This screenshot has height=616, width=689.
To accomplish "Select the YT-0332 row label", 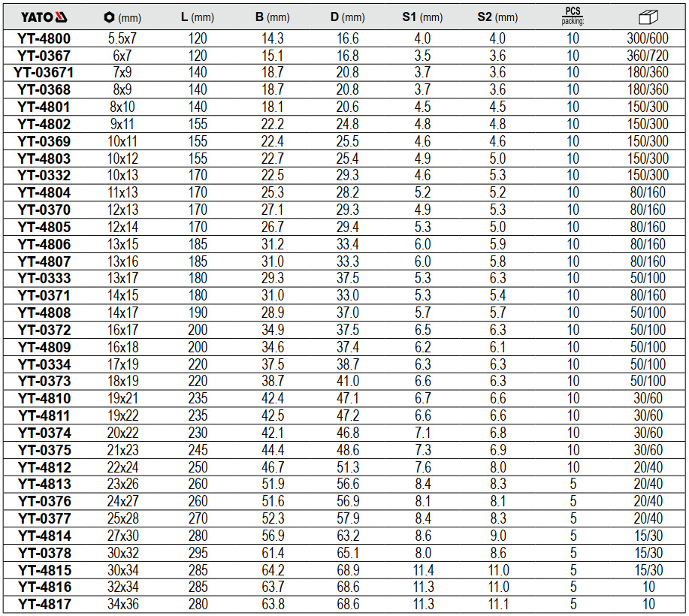I will pos(44,175).
